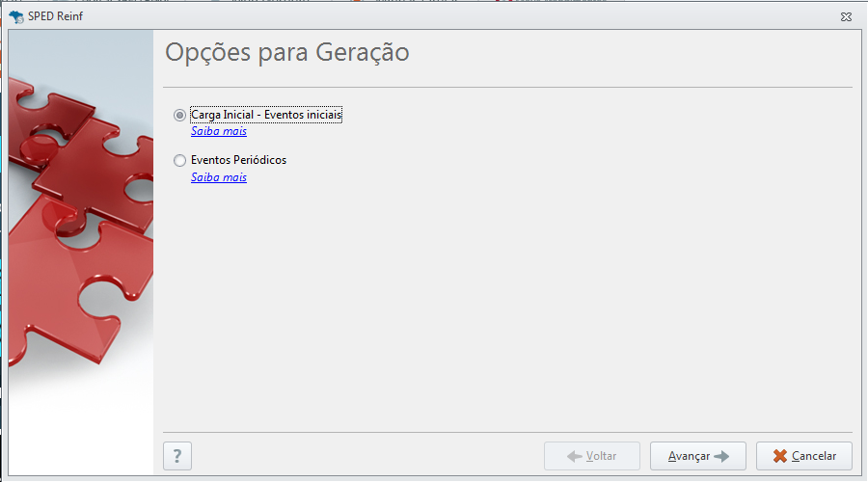Open Saiba mais link under Carga Inicial
Screen dimensions: 868x482
[x=219, y=131]
